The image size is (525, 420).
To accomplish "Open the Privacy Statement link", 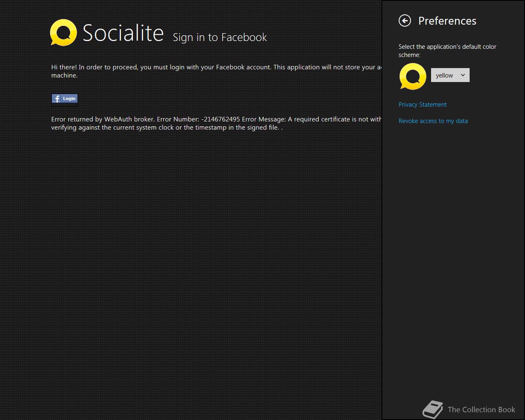I will [422, 105].
